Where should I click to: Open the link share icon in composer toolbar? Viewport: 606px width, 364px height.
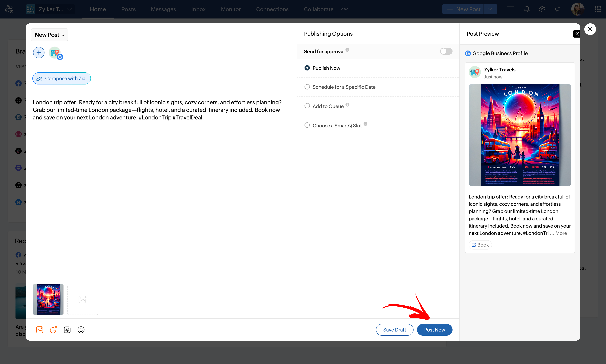click(53, 330)
